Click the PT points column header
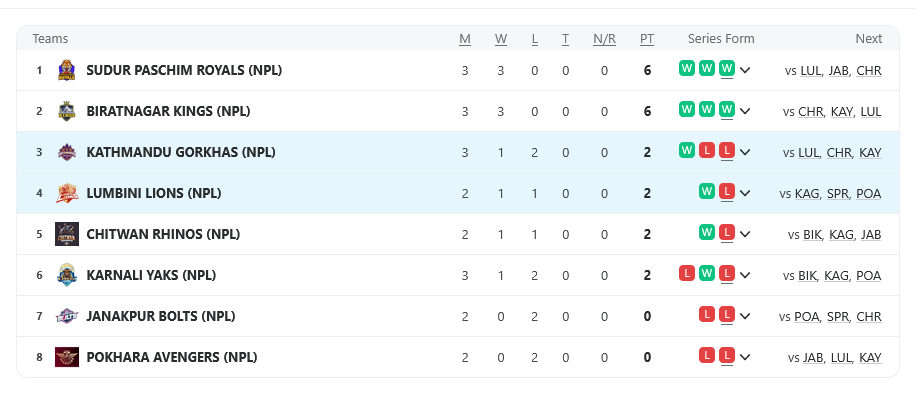Screen dimensions: 916x415 647,39
